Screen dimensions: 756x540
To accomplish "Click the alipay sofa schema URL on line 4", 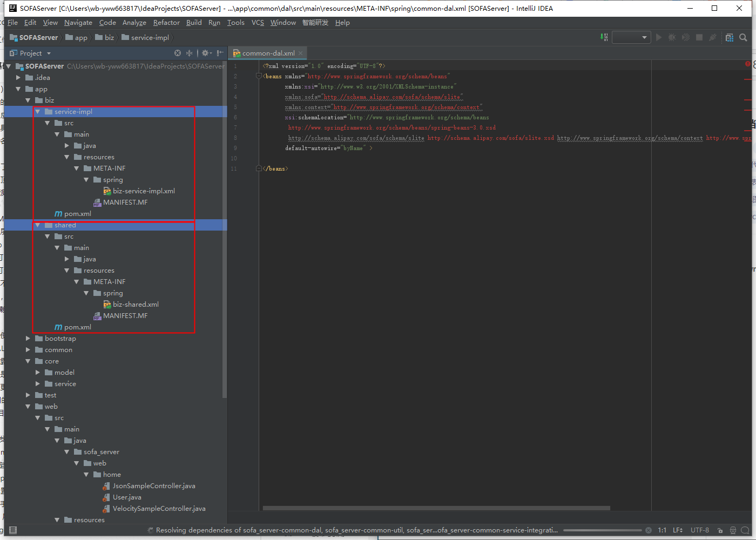I will [x=392, y=97].
